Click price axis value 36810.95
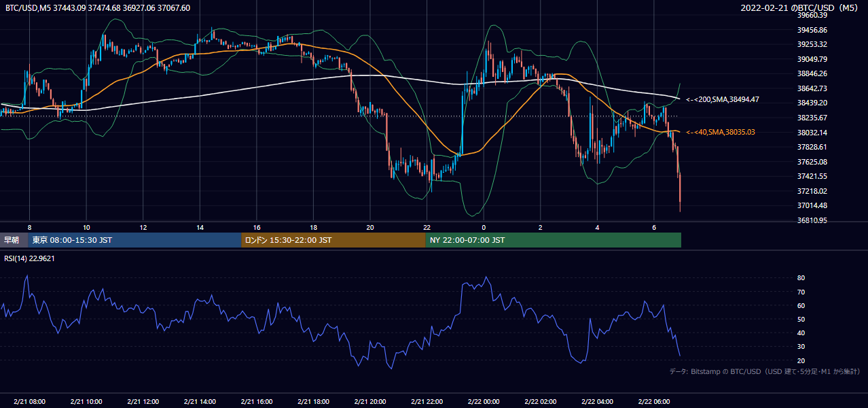Viewport: 868px width, 408px height. coord(812,221)
